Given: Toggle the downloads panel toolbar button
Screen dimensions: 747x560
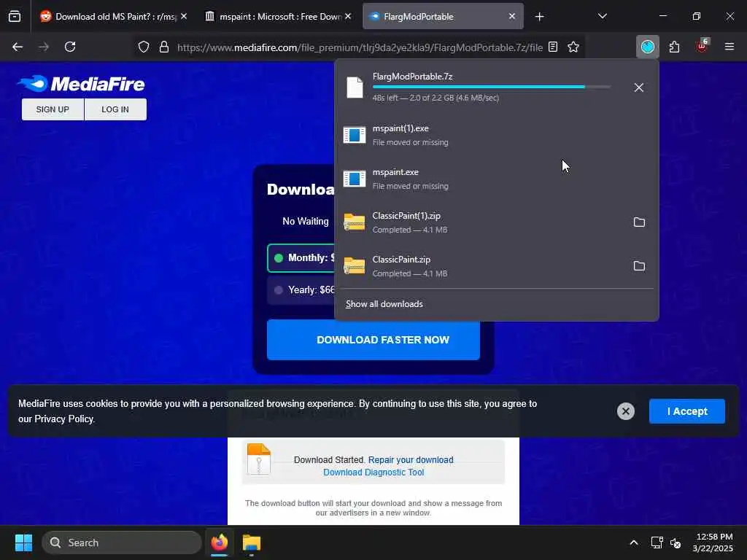Looking at the screenshot, I should [x=648, y=47].
